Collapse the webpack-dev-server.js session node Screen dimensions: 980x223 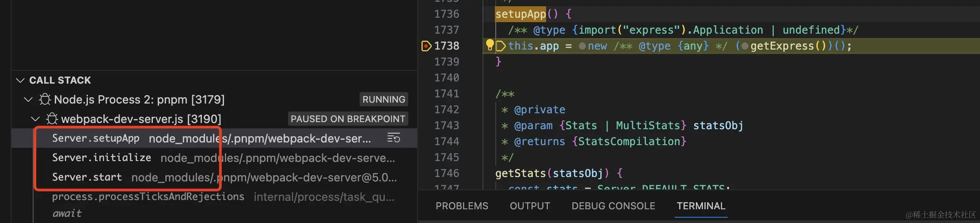pyautogui.click(x=35, y=119)
